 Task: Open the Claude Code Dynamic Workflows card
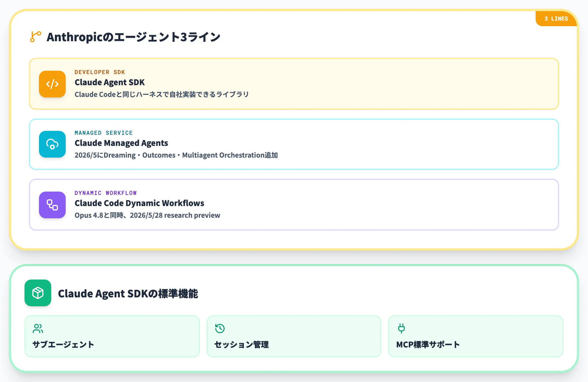[x=294, y=205]
